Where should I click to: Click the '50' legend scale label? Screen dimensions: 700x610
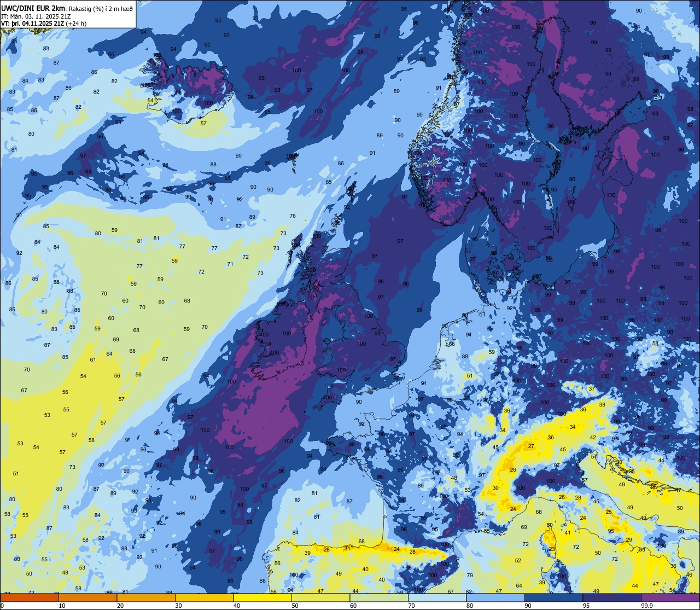[295, 606]
